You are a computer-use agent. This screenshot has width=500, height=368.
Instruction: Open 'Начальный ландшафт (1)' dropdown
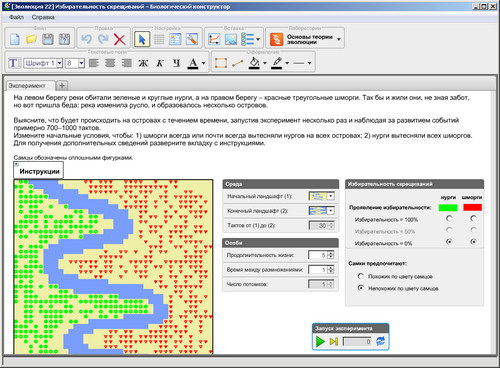[x=322, y=196]
